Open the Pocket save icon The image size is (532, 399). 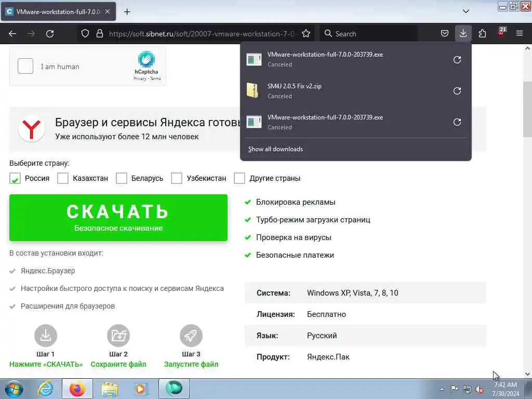pyautogui.click(x=445, y=34)
